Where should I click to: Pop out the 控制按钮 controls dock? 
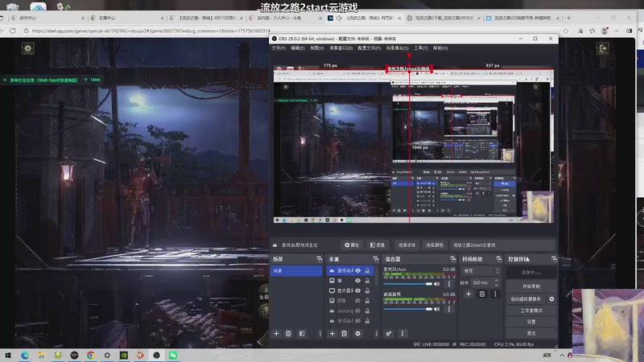pyautogui.click(x=554, y=259)
